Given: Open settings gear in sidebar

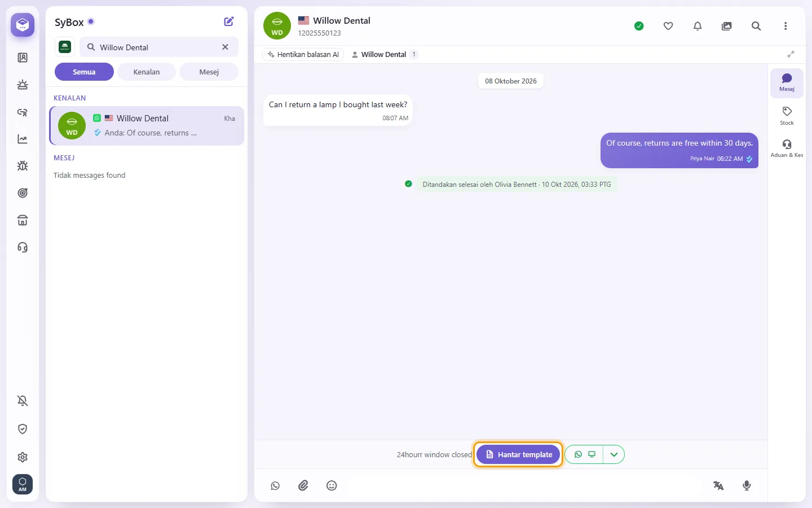Looking at the screenshot, I should [23, 457].
